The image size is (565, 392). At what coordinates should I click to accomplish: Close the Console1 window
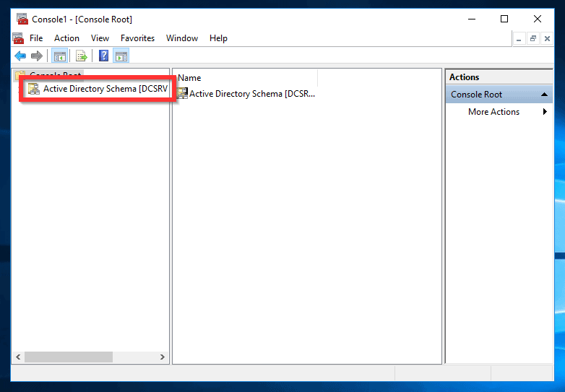tap(538, 19)
